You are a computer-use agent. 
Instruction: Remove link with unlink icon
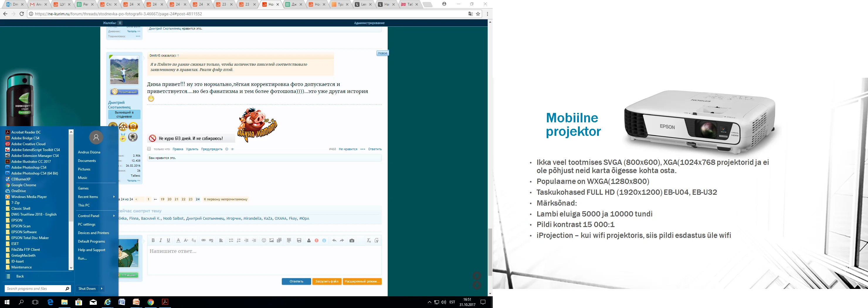(x=211, y=240)
